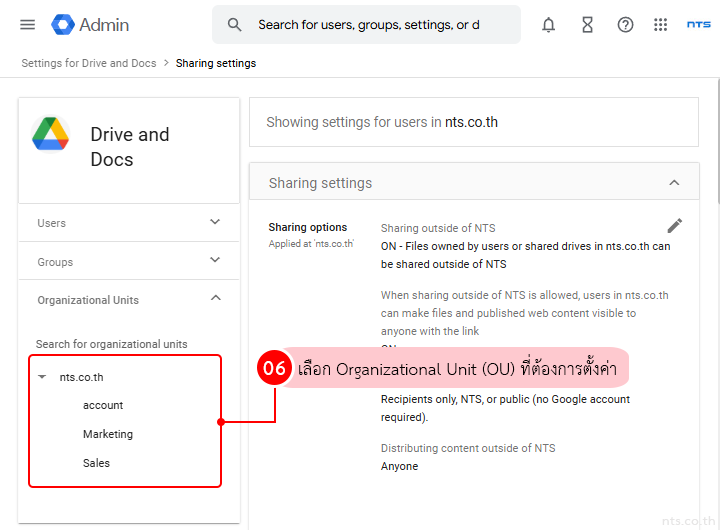Open the main hamburger menu
The image size is (720, 530).
28,25
